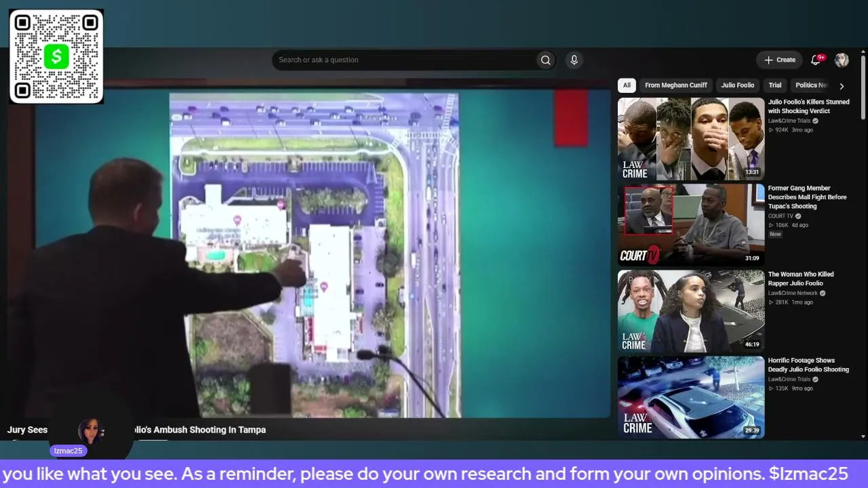Open title 'The Woman Who Killed Rapper Julio Foolio'

[x=801, y=279]
